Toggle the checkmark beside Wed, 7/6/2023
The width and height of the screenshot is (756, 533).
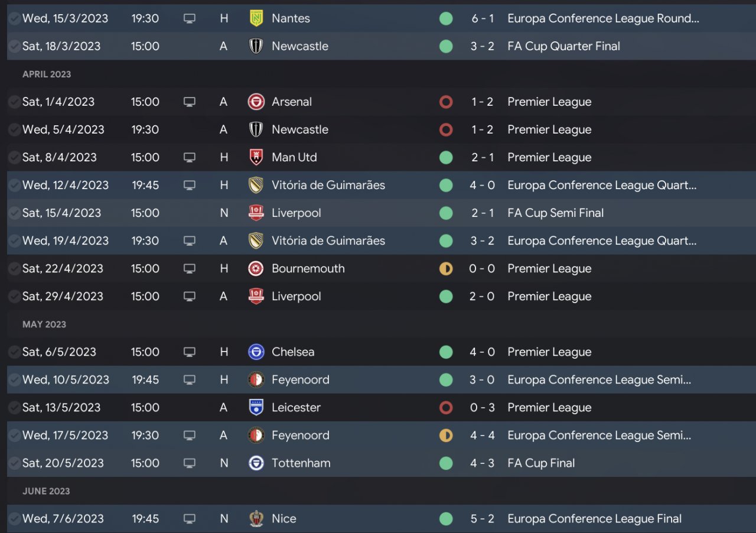[14, 519]
